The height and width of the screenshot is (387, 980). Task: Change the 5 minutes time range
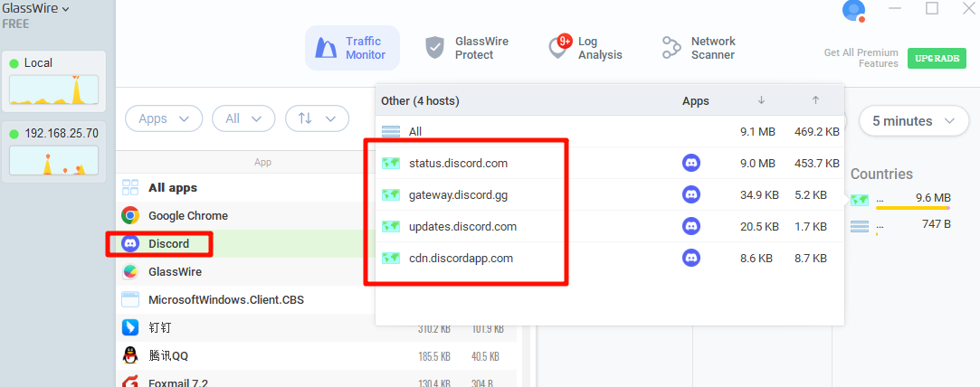tap(913, 121)
